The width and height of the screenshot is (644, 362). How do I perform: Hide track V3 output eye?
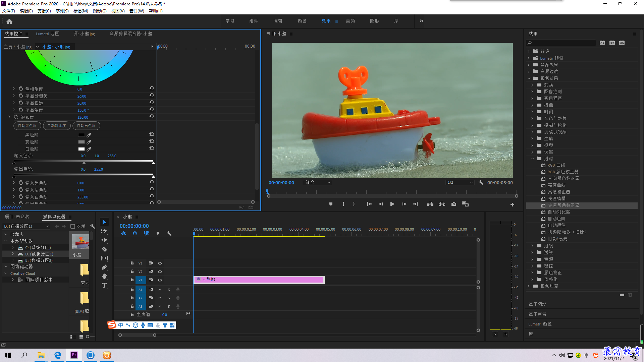coord(160,263)
